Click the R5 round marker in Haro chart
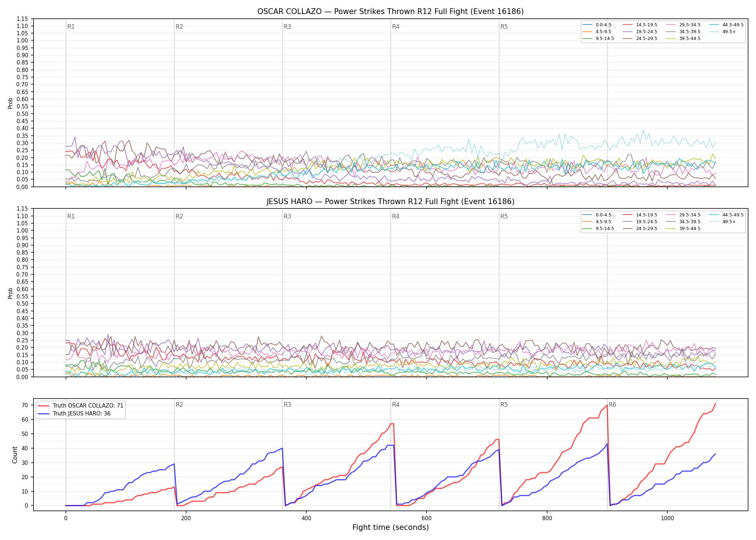The height and width of the screenshot is (540, 756). tap(504, 216)
